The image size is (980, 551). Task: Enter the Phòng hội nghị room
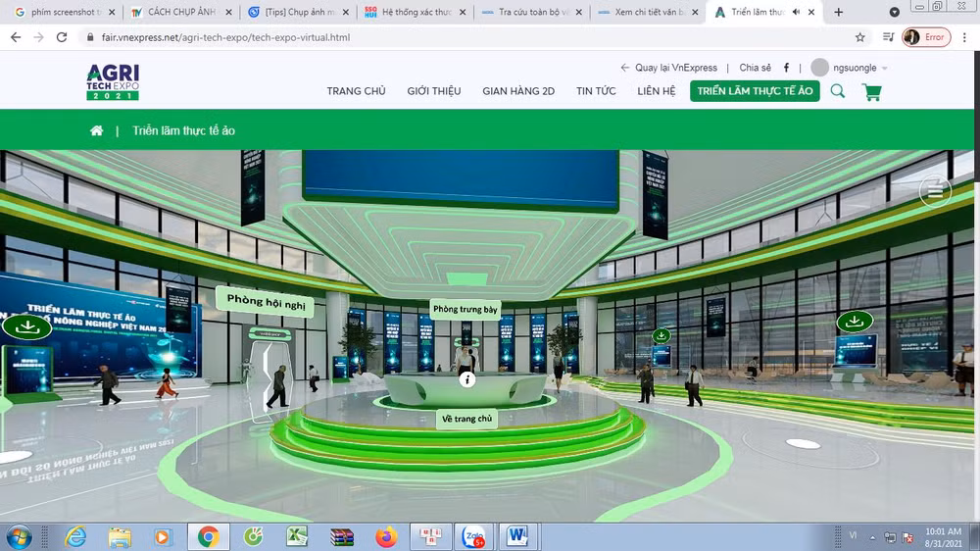(x=266, y=301)
